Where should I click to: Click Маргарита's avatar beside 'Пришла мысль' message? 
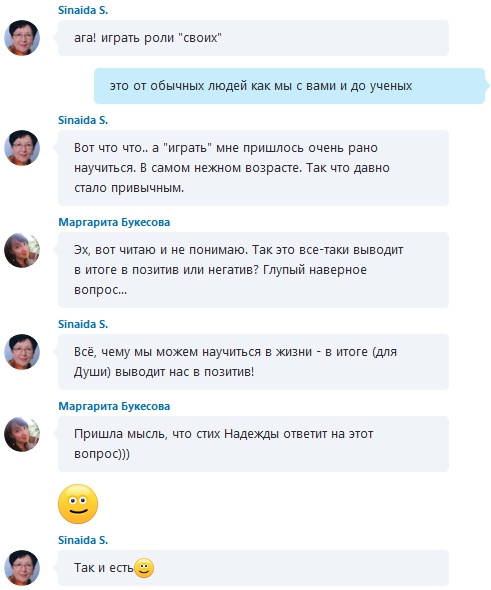pos(22,434)
